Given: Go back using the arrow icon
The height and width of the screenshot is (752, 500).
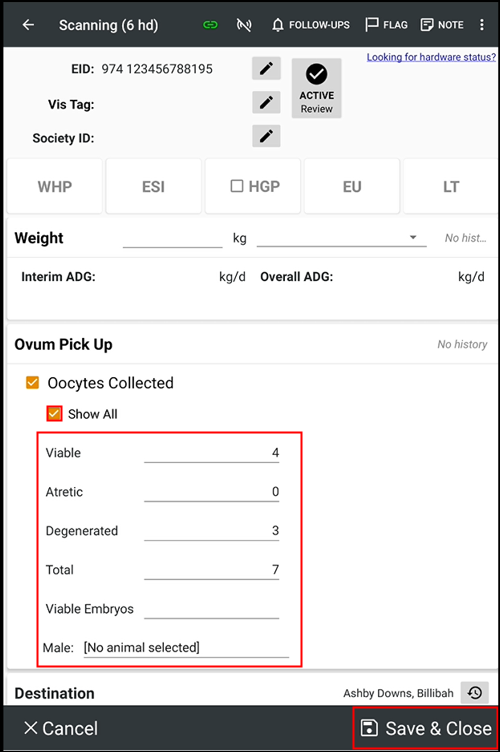Looking at the screenshot, I should tap(28, 25).
